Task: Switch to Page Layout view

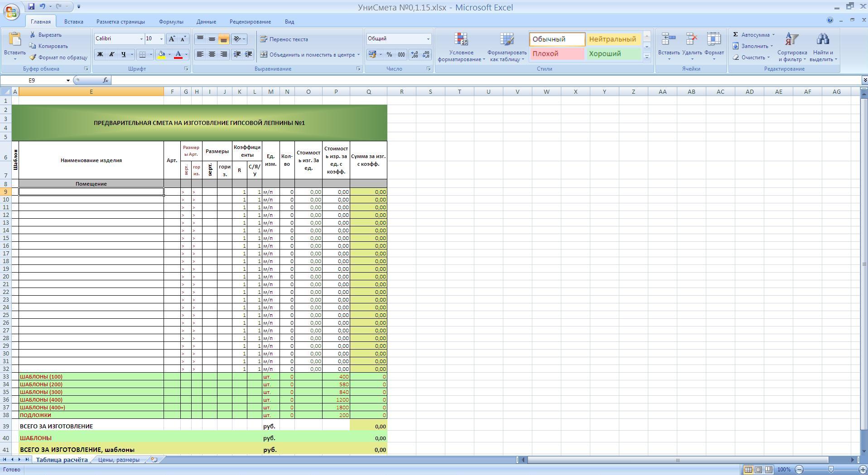Action: coord(758,470)
